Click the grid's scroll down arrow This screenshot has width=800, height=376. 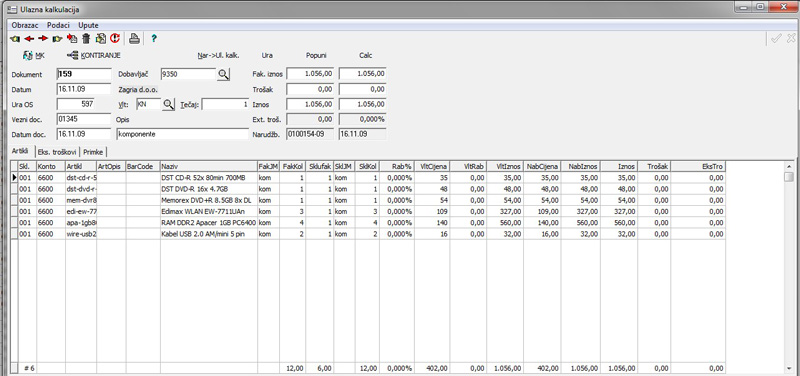click(789, 368)
